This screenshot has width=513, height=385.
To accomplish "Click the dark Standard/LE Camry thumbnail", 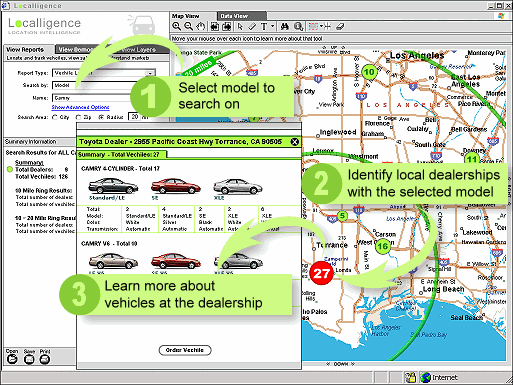I will (x=113, y=185).
